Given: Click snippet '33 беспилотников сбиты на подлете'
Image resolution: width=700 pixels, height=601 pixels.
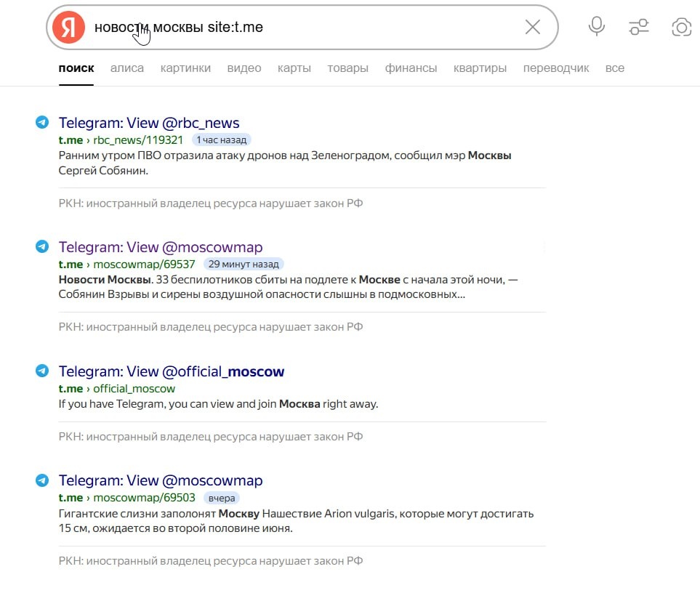Looking at the screenshot, I should tap(288, 287).
